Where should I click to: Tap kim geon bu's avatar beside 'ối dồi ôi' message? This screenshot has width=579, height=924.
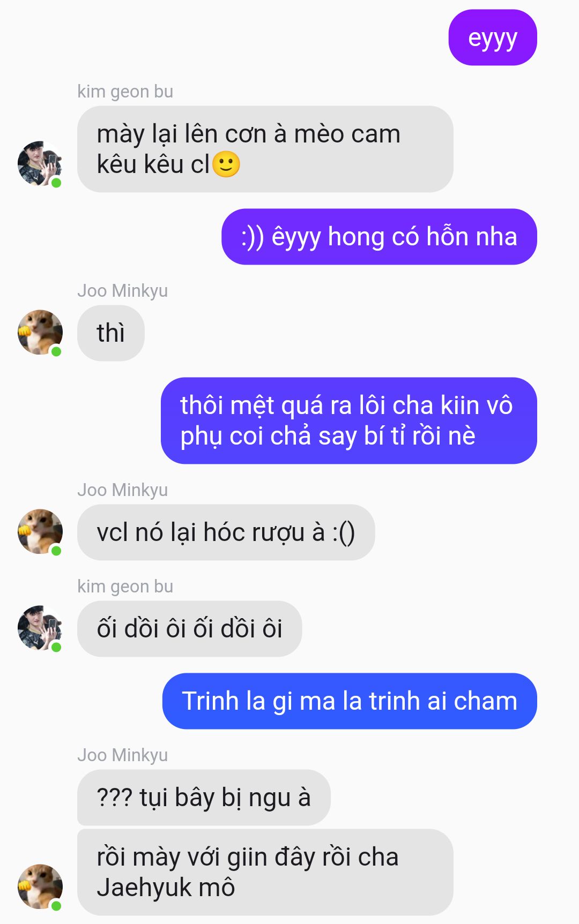tap(40, 628)
